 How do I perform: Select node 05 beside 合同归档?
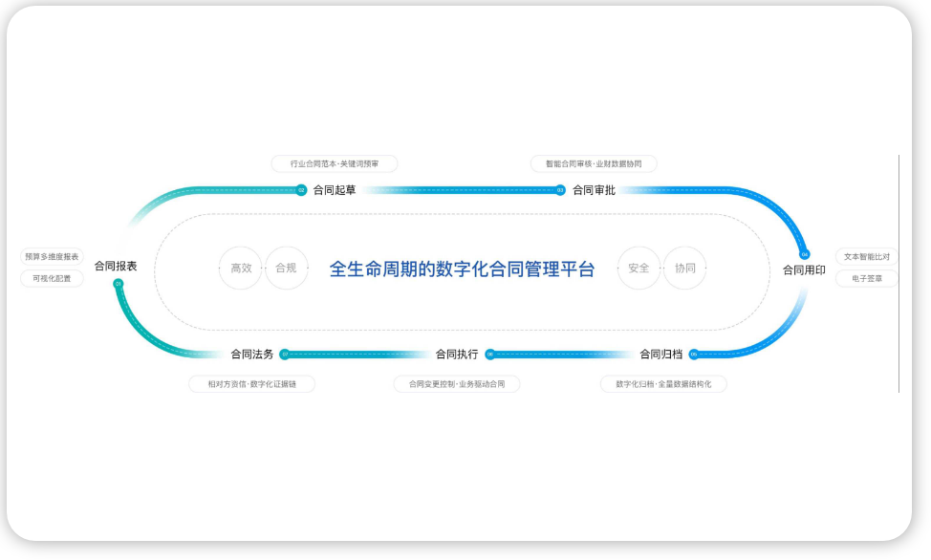(x=694, y=355)
